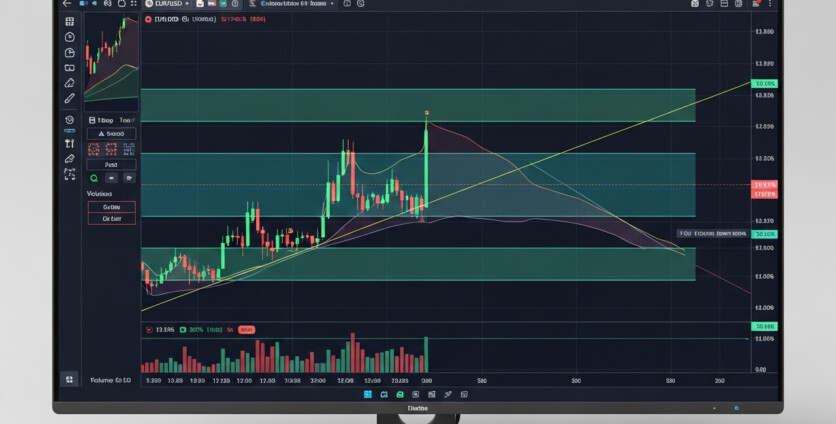Screen dimensions: 836x424
Task: Click the second red dotted pattern icon
Action: click(111, 149)
